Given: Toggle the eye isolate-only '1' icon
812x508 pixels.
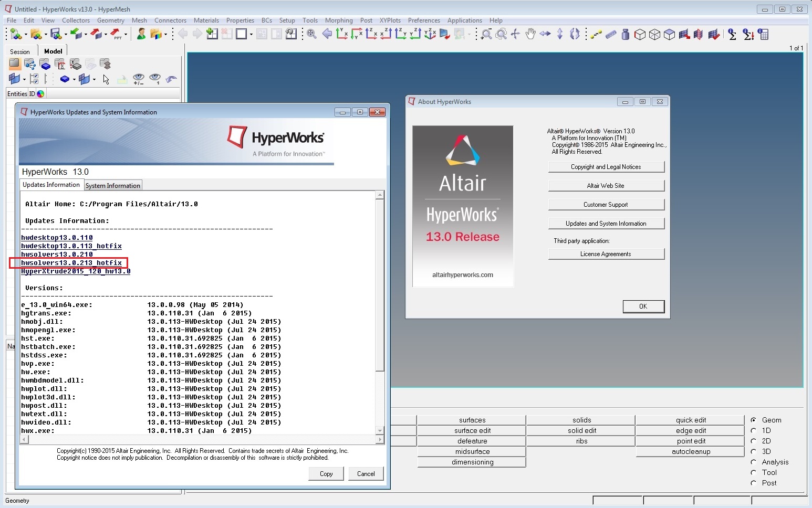Looking at the screenshot, I should (x=155, y=79).
